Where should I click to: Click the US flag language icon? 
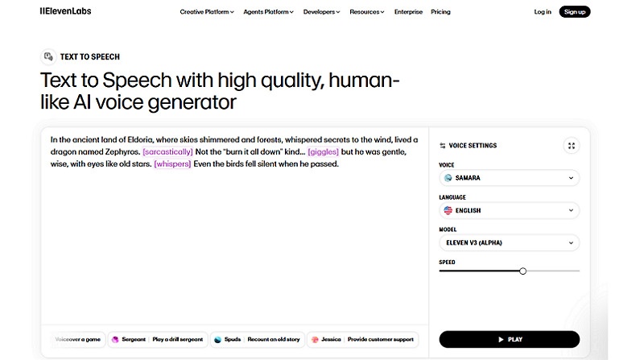pos(448,211)
